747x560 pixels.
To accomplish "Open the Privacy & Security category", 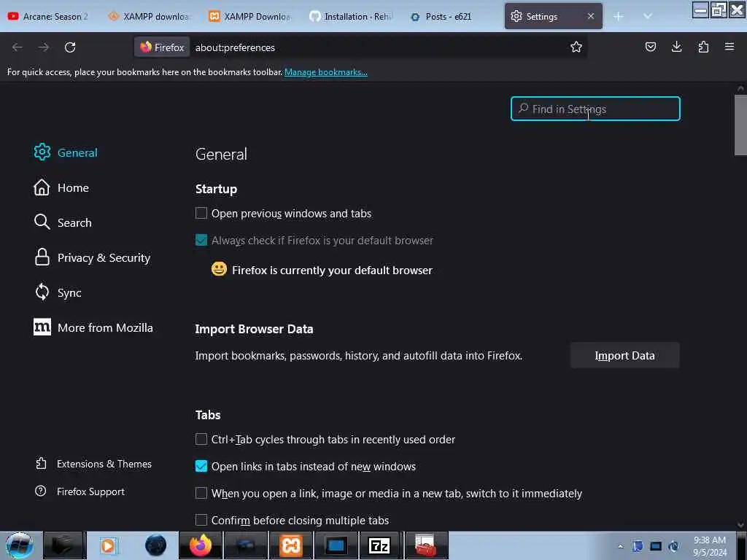I will point(93,257).
